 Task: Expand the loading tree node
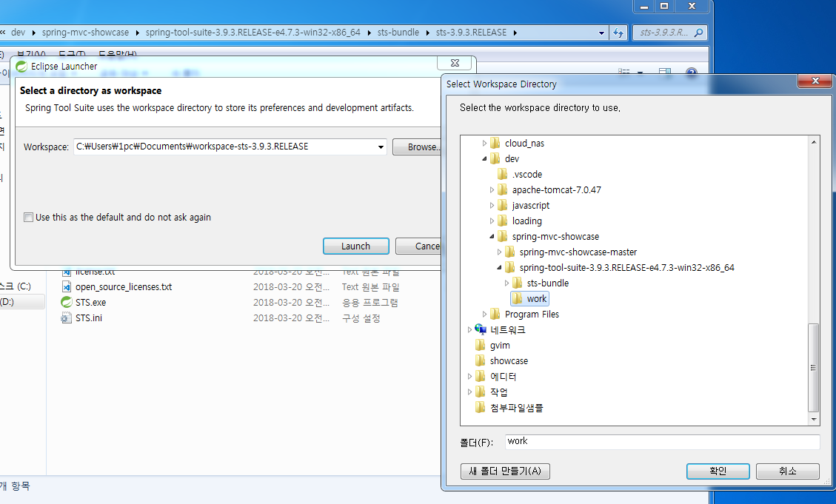[492, 221]
